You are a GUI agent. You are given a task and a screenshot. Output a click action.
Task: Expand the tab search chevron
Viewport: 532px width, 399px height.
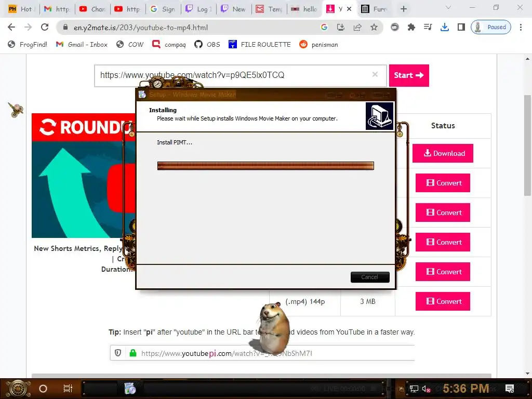click(448, 7)
